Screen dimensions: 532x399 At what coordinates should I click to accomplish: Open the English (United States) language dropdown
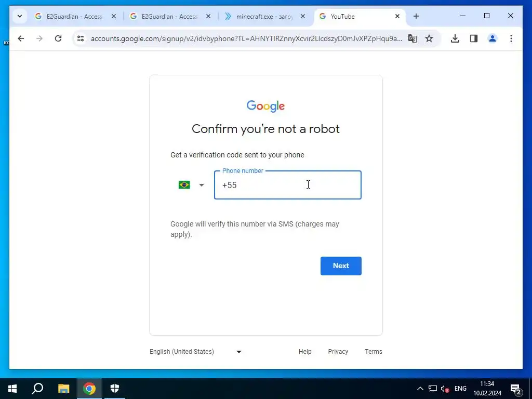click(x=196, y=352)
